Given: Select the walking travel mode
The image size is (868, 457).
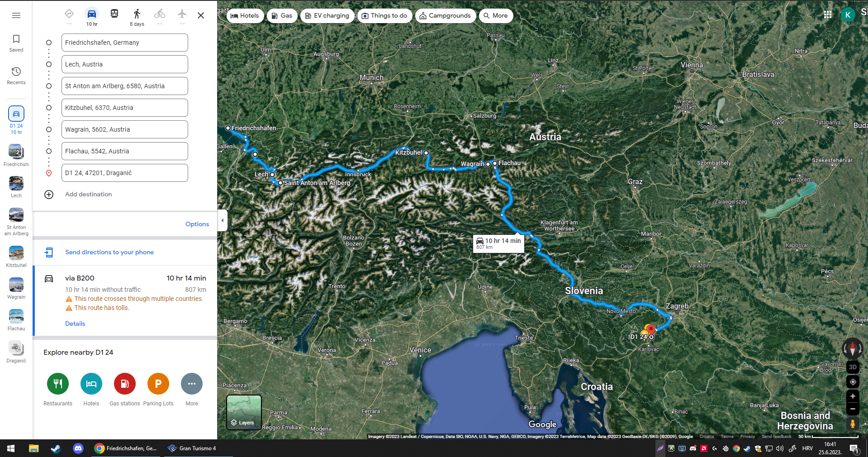Looking at the screenshot, I should pyautogui.click(x=137, y=14).
